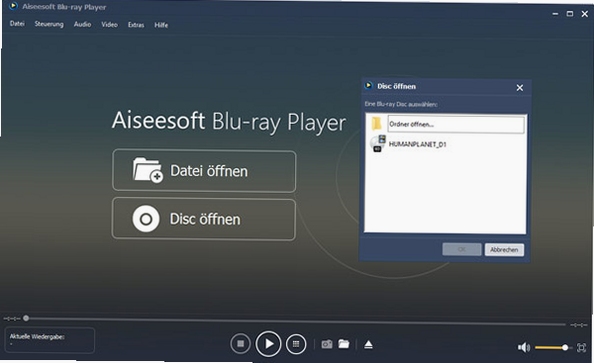The width and height of the screenshot is (594, 363).
Task: Click the 'Eine Blu-ray Disc auswählen:' label
Action: 401,104
